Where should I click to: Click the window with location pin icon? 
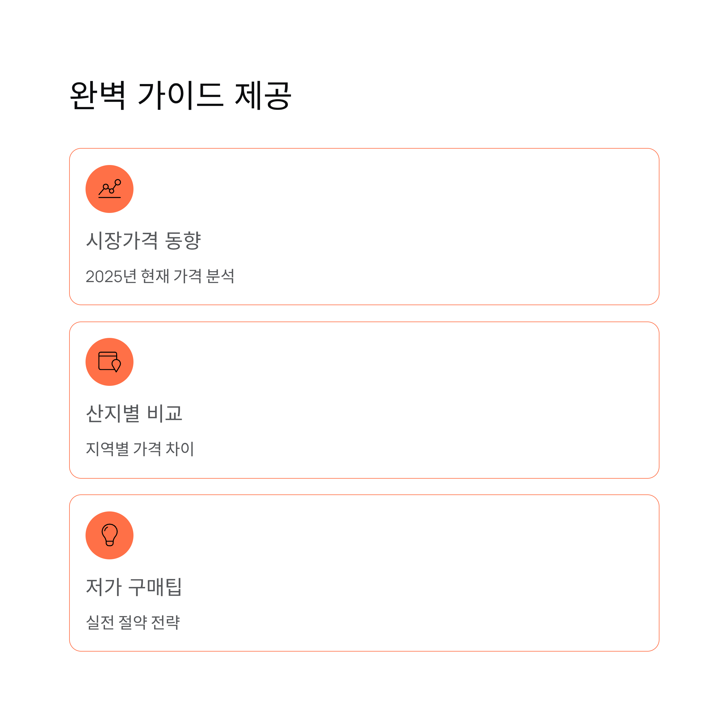point(110,362)
